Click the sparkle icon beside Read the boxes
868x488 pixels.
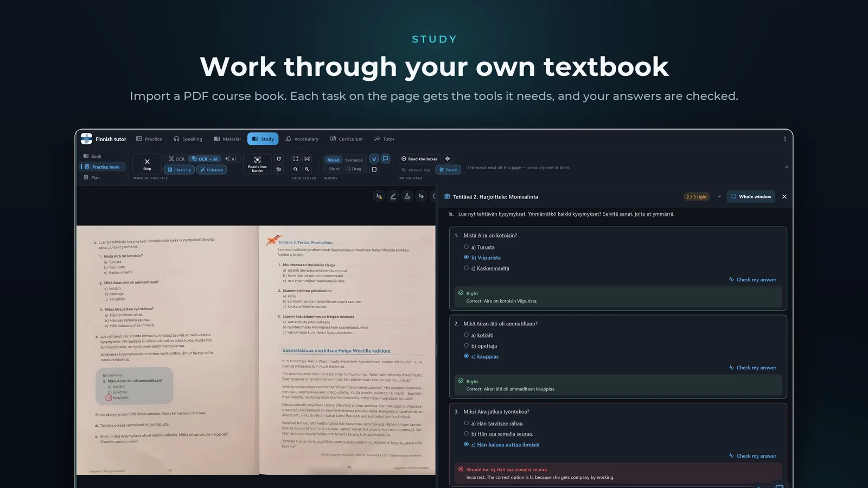448,159
